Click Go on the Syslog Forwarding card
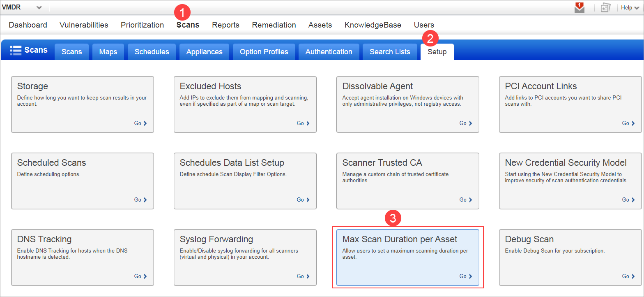 click(x=303, y=276)
